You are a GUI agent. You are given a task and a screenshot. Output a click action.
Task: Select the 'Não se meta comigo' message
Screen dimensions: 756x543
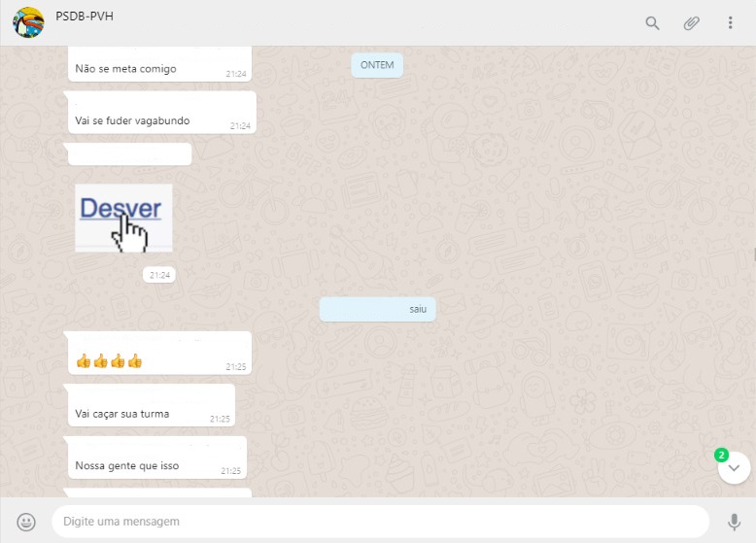pyautogui.click(x=126, y=69)
